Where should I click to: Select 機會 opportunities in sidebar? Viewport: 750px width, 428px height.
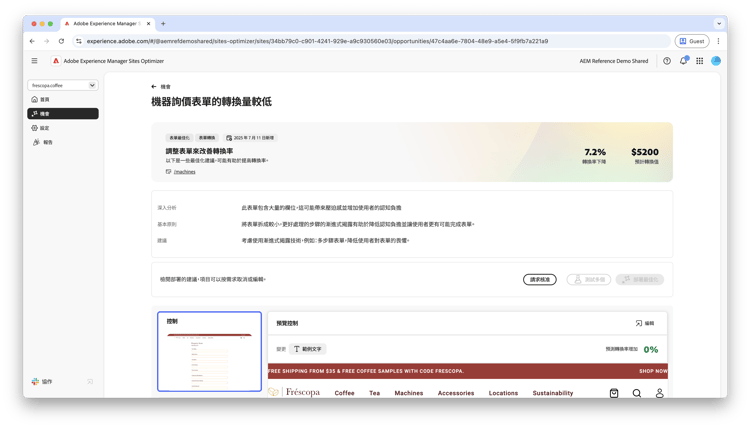click(x=63, y=113)
